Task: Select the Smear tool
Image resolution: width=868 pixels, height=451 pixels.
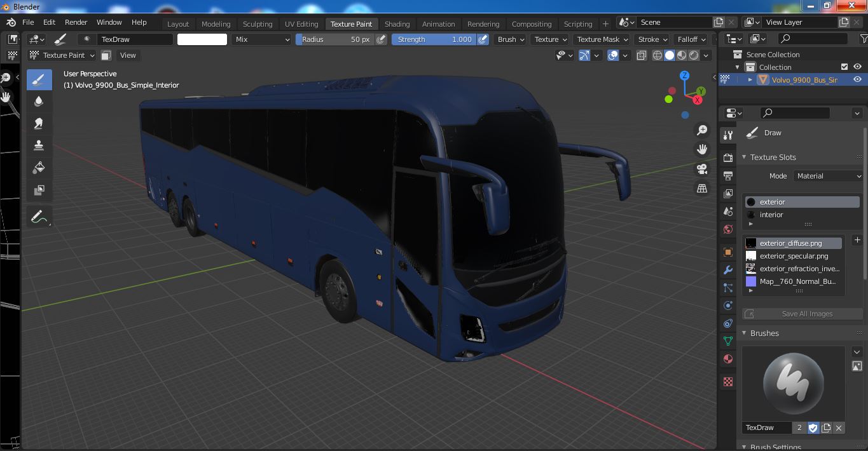Action: coord(39,123)
